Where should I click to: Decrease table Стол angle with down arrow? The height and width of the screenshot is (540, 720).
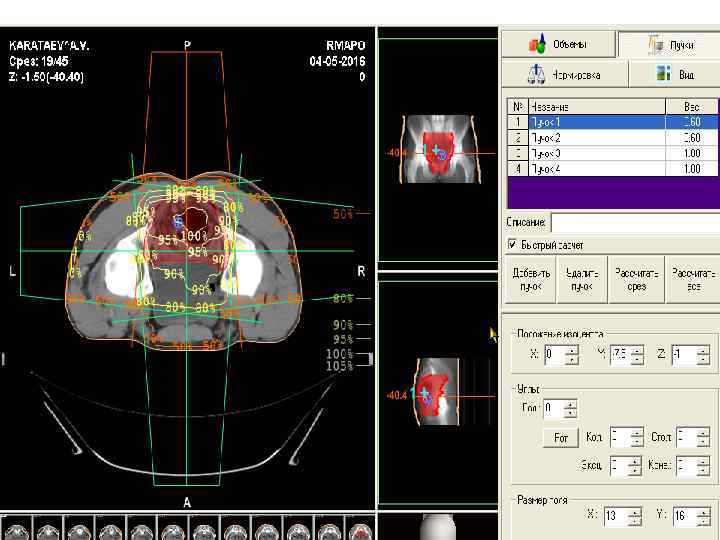point(703,442)
